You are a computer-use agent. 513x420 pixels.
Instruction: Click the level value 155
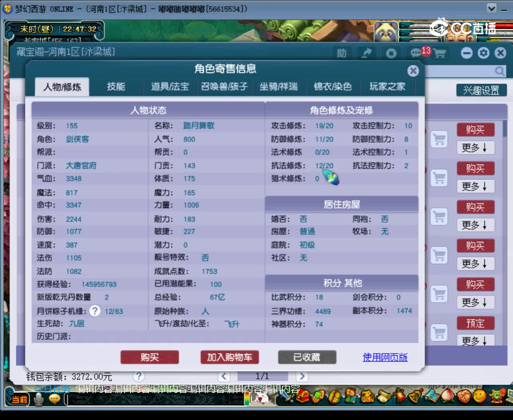click(x=72, y=126)
